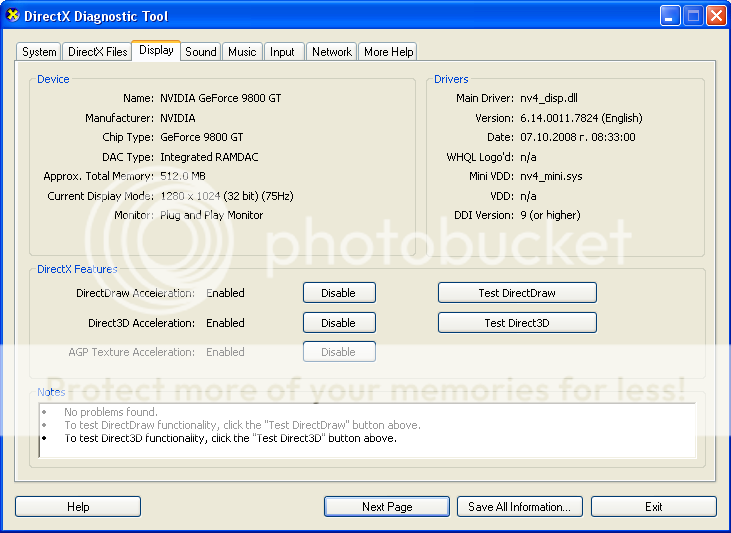This screenshot has width=731, height=533.
Task: Disable DirectDraw Acceleration
Action: pos(338,293)
